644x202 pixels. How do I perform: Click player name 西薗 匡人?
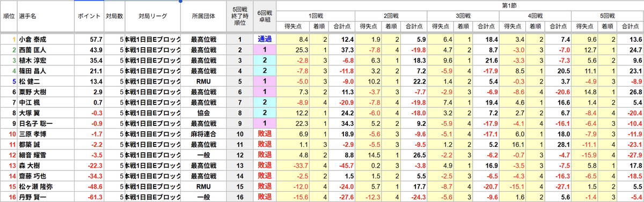pos(32,50)
